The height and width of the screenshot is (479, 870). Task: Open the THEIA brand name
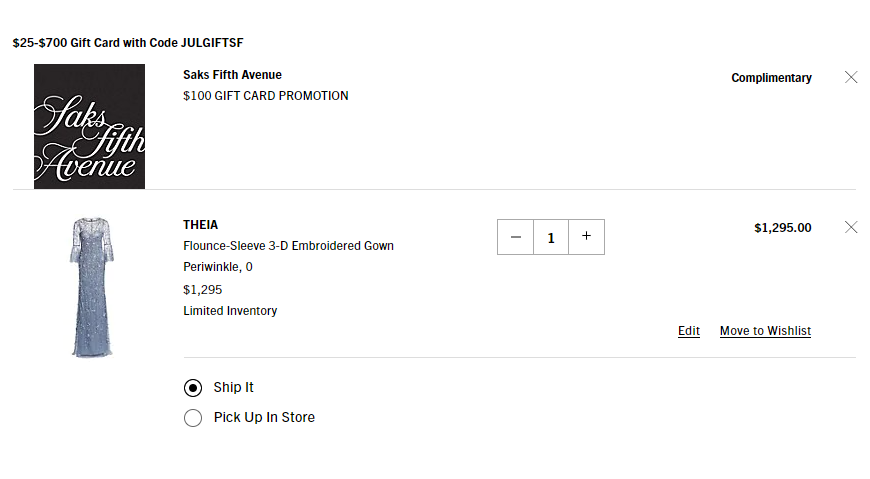coord(200,225)
